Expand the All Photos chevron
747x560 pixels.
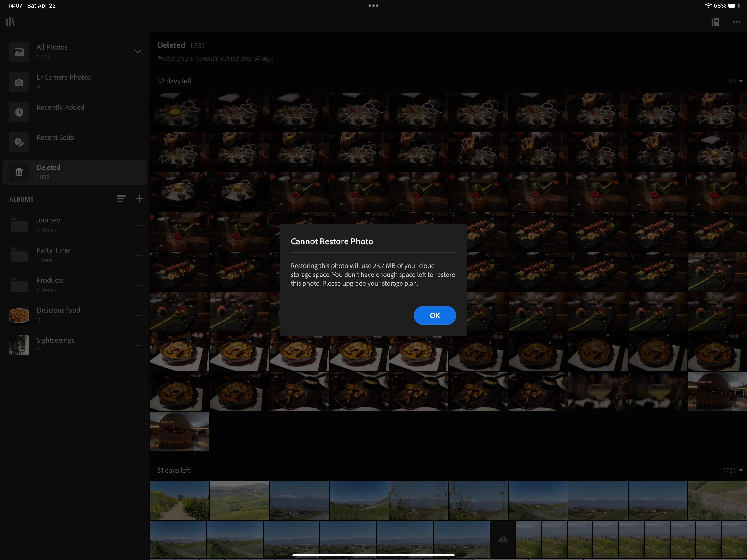(138, 52)
